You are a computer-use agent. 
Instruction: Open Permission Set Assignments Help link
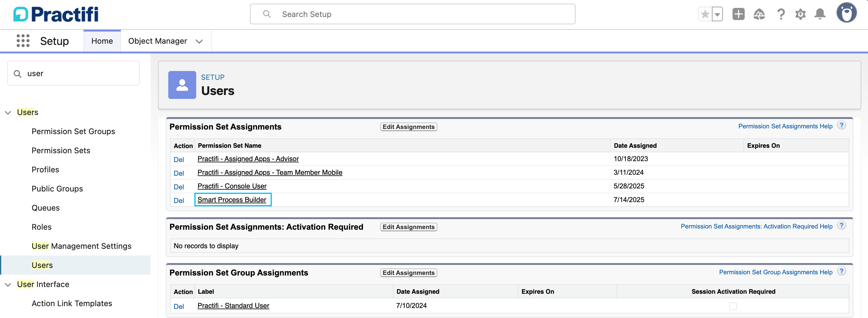(x=785, y=126)
